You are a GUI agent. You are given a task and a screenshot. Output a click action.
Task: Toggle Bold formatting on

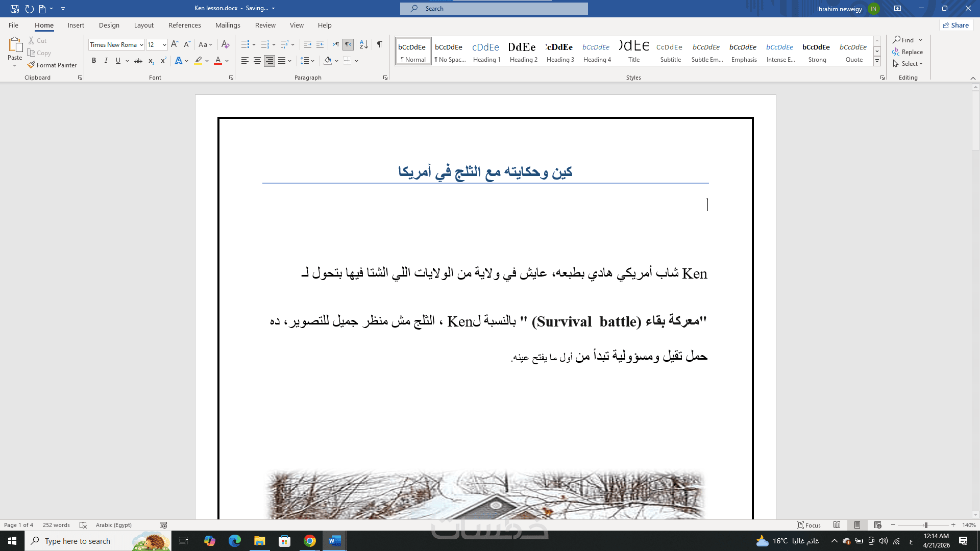click(94, 61)
